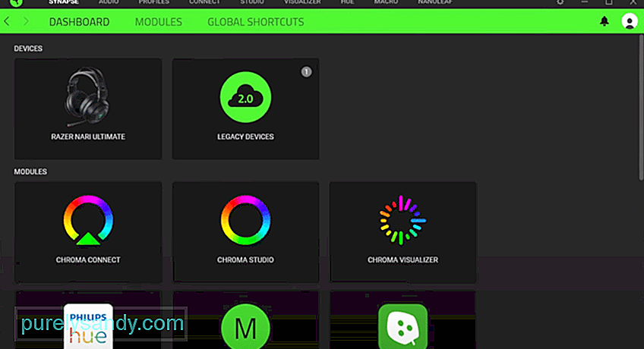Screen dimensions: 644x349
Task: Click the Devices section heading
Action: [x=28, y=49]
